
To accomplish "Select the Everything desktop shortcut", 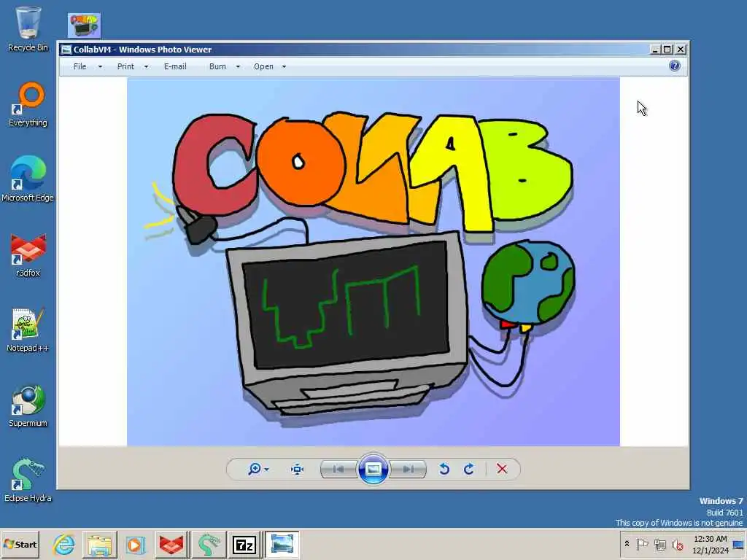I will [x=28, y=105].
